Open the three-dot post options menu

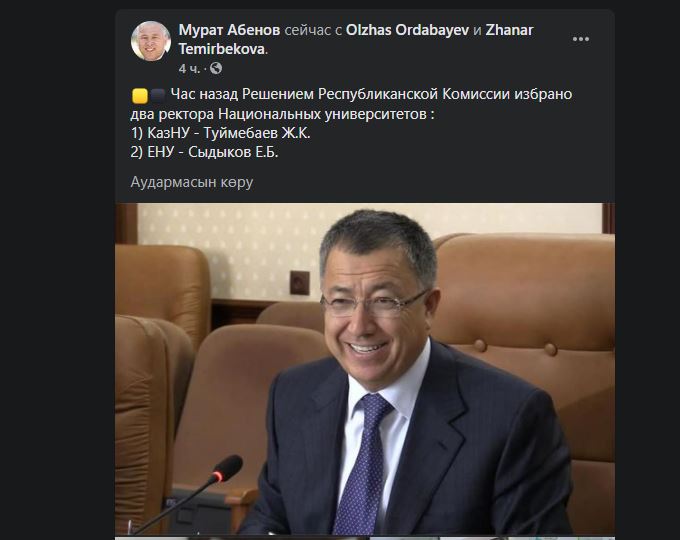tap(581, 39)
